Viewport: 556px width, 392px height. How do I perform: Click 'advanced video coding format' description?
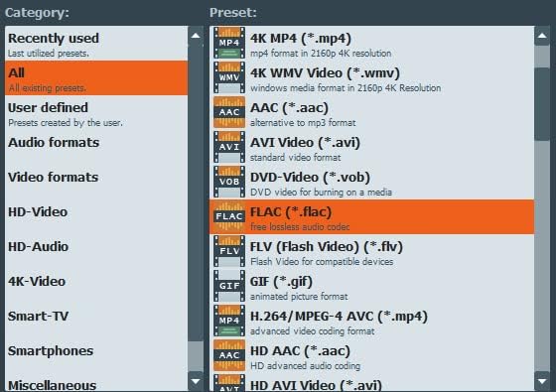[313, 331]
